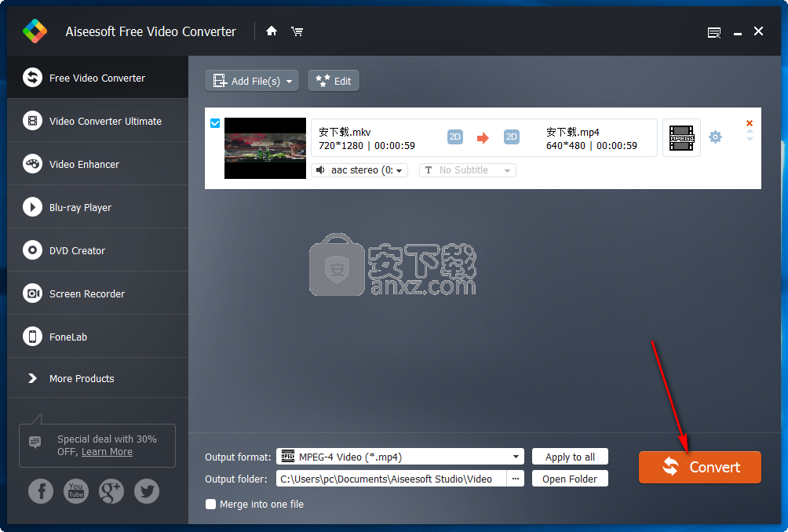Open the shopping cart icon

tap(297, 31)
